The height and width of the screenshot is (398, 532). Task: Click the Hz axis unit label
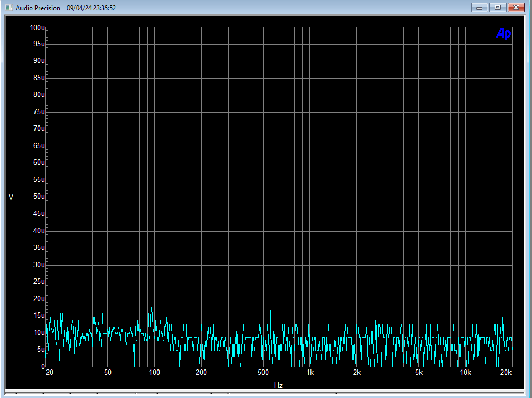tap(279, 385)
